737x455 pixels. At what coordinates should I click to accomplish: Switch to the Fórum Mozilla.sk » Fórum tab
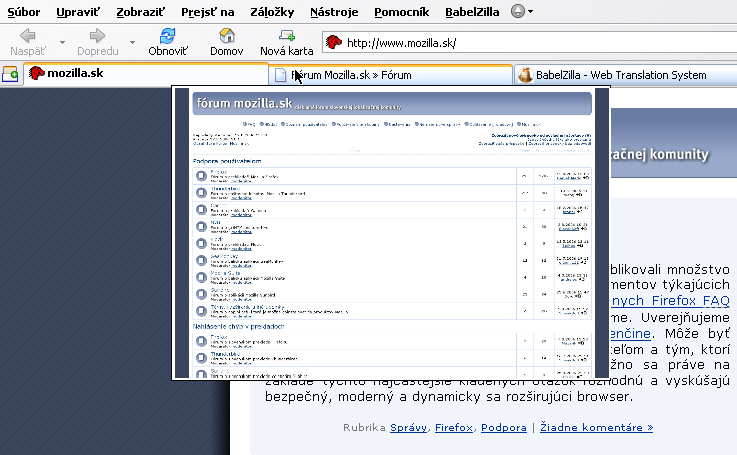pyautogui.click(x=390, y=75)
